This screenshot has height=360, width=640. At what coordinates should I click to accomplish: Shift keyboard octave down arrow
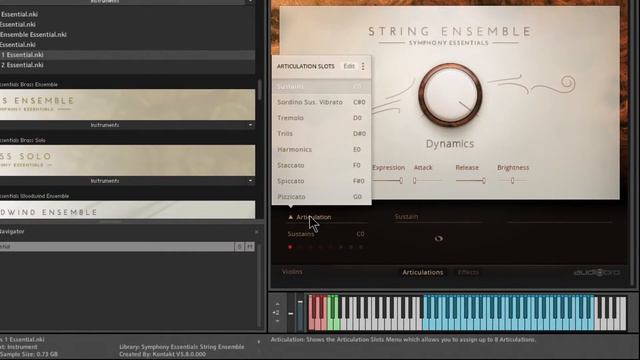coord(278,321)
